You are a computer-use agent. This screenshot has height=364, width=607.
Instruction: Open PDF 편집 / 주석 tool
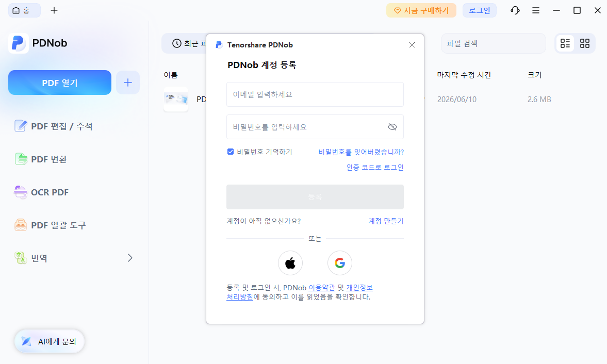click(x=54, y=126)
